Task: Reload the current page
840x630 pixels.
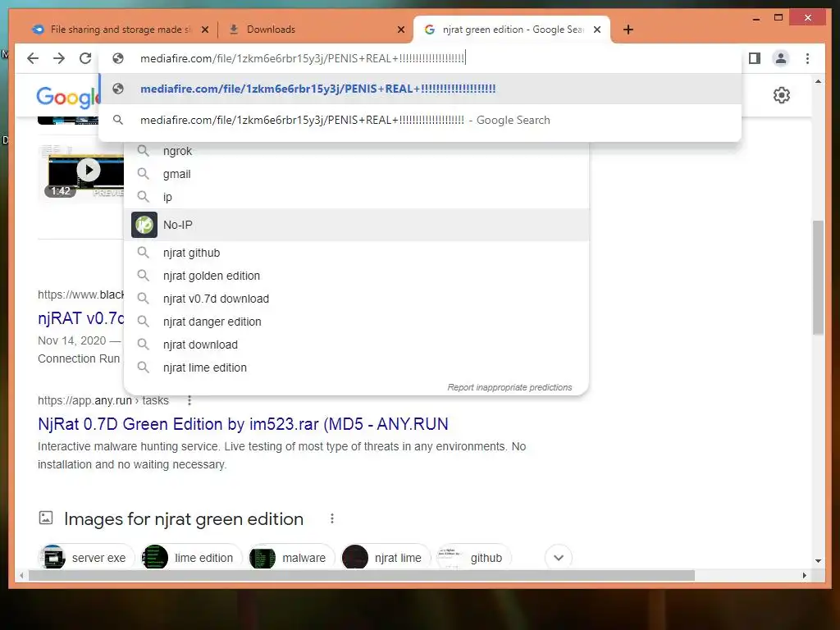Action: pyautogui.click(x=85, y=58)
